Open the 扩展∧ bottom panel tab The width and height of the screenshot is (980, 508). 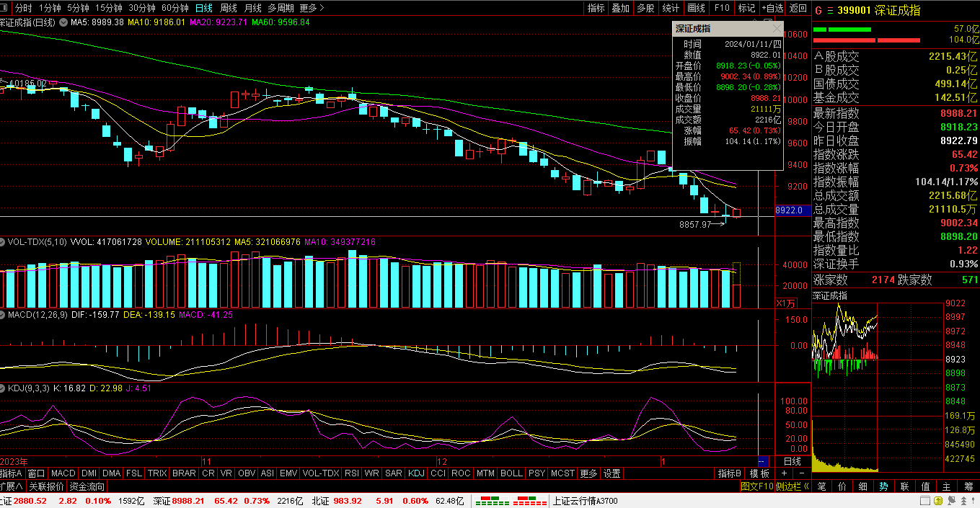coord(13,486)
